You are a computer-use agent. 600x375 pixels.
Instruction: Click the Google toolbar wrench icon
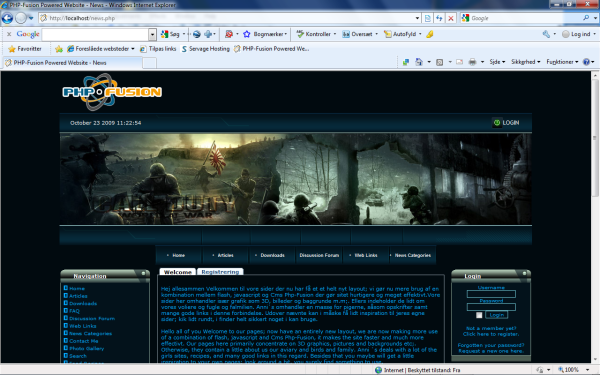pos(546,34)
